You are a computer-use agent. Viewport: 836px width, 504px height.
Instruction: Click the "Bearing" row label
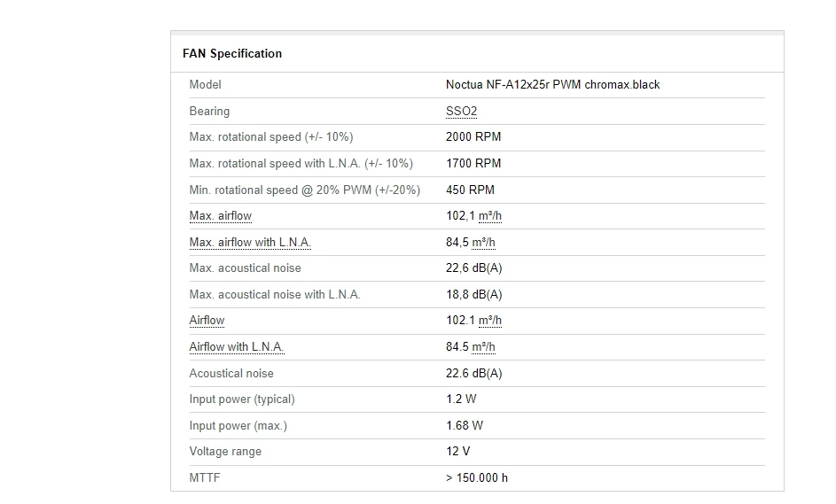point(209,112)
